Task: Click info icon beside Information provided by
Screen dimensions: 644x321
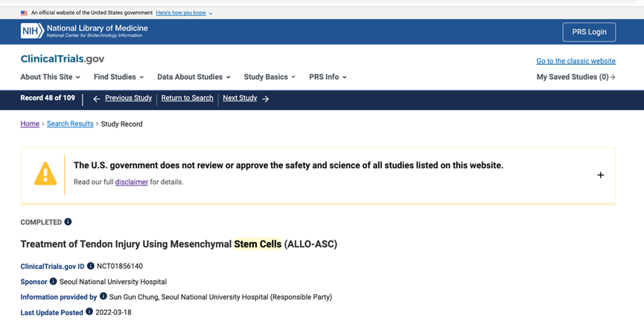Action: tap(103, 296)
